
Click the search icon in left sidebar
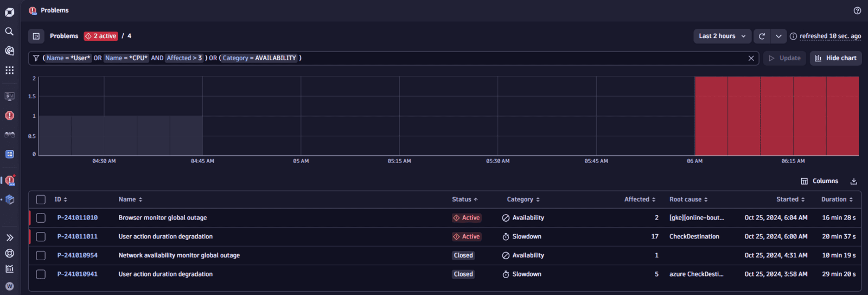(9, 32)
